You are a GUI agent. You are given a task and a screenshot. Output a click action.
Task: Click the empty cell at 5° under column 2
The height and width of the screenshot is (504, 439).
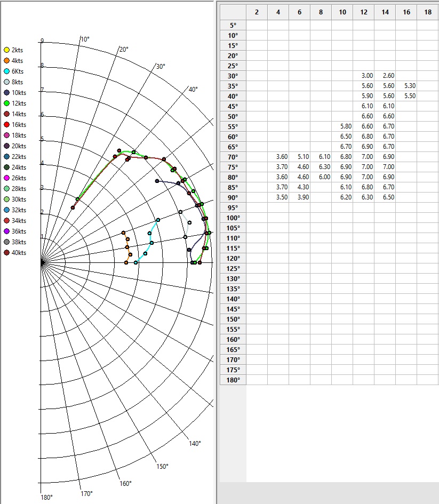click(257, 25)
